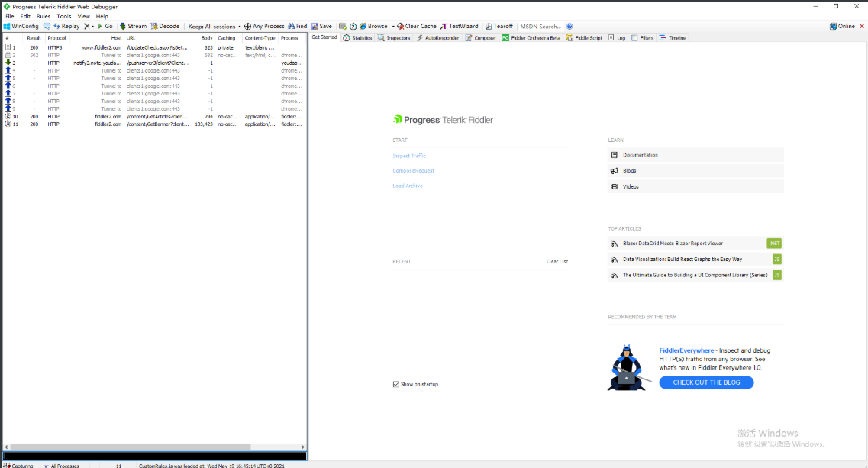
Task: Open All Processes filter in status bar
Action: (x=62, y=465)
